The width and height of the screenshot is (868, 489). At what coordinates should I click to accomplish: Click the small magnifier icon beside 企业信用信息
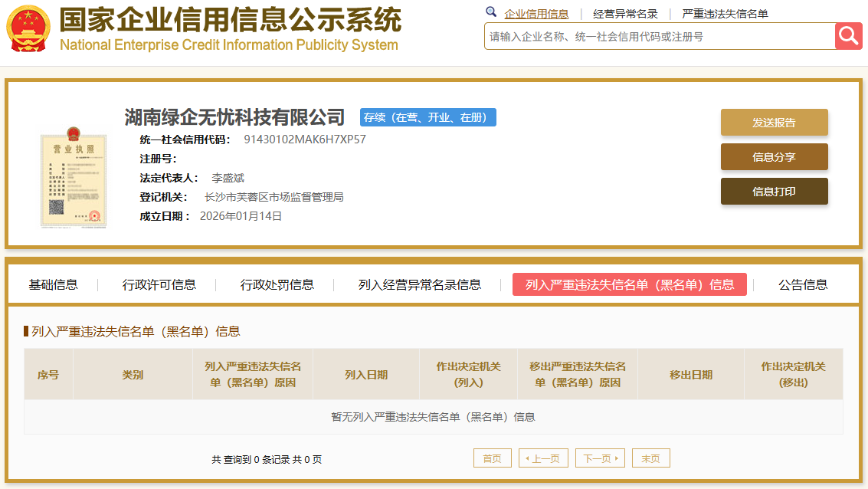pos(491,13)
